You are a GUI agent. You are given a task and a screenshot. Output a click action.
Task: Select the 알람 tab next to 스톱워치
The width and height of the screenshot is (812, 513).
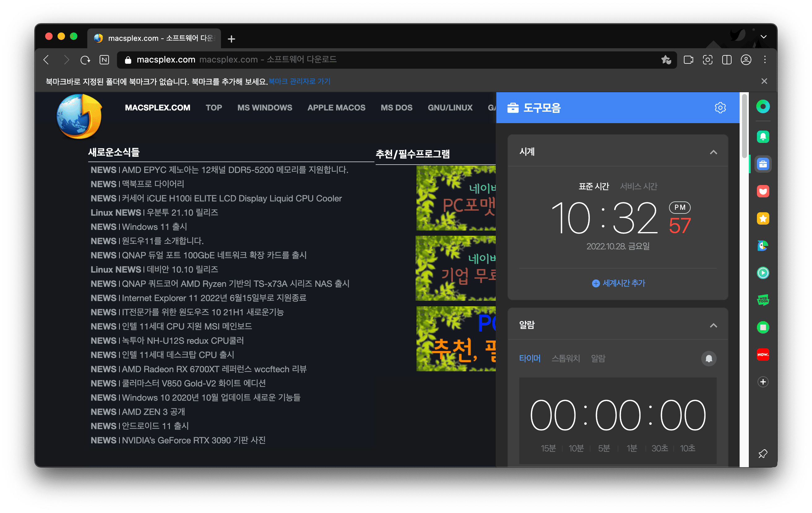coord(598,358)
